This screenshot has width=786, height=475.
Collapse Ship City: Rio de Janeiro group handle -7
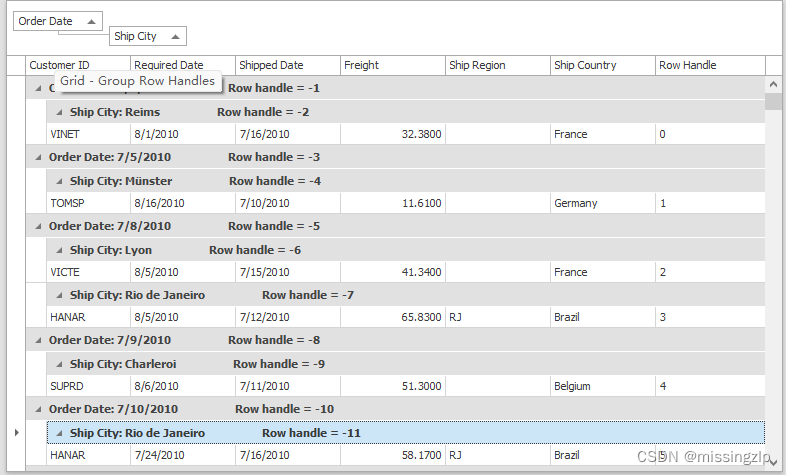(59, 296)
